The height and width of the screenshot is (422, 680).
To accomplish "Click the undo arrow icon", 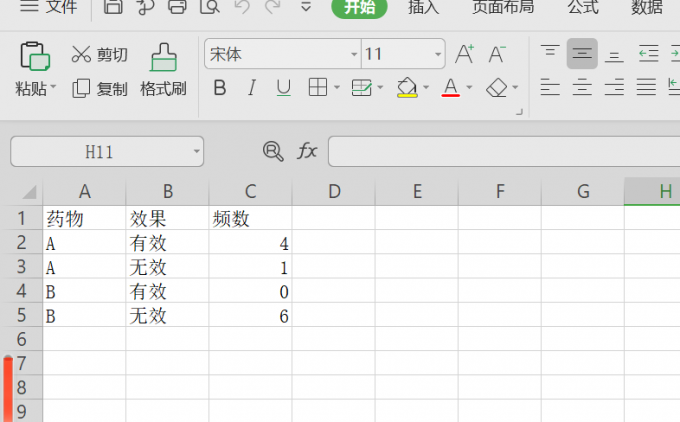I will [x=242, y=6].
